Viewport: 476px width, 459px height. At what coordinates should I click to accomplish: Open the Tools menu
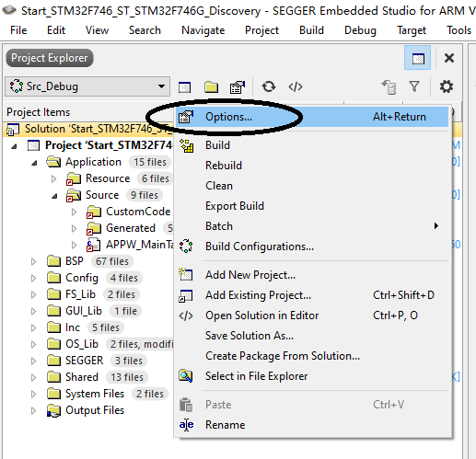pos(459,30)
